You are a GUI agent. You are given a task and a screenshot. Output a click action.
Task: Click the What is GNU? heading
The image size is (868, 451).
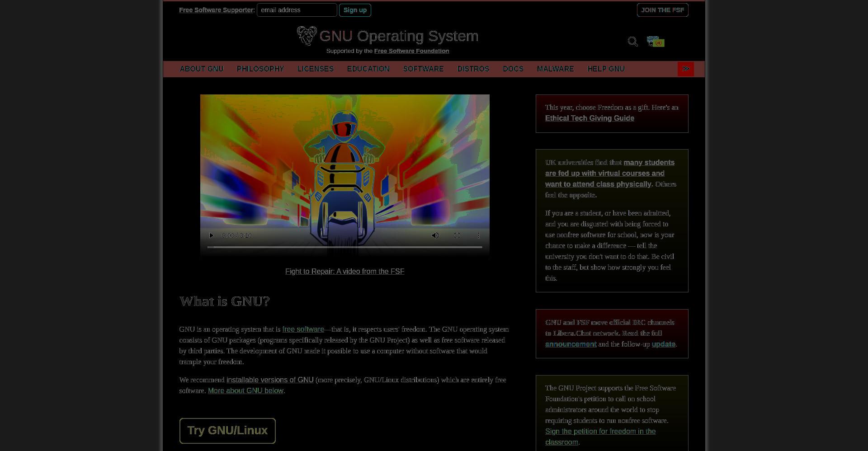coord(224,301)
